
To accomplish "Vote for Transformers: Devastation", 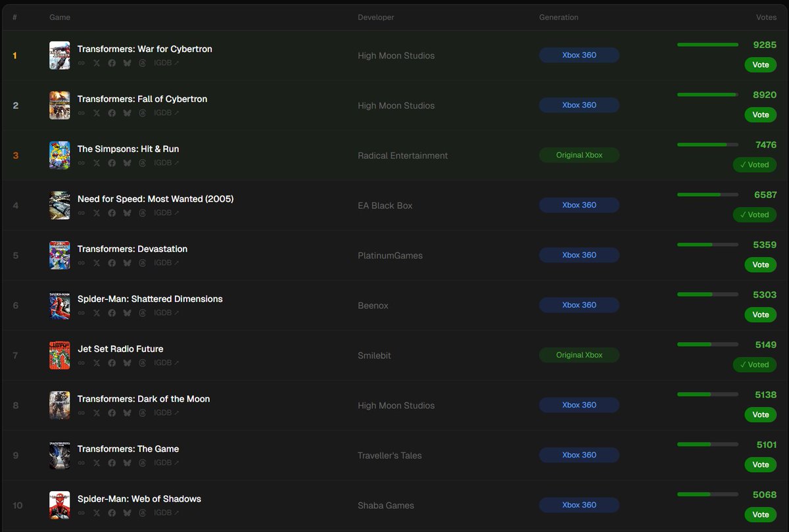I will tap(761, 265).
